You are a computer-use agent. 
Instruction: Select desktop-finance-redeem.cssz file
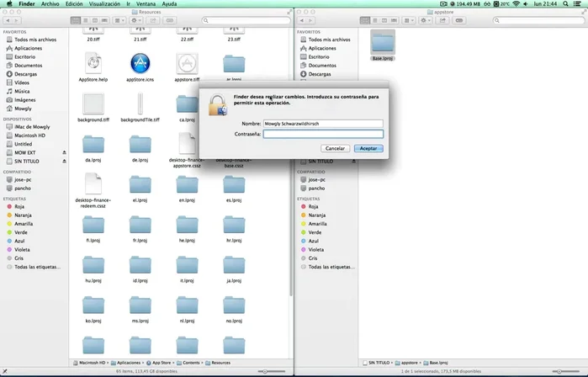[93, 183]
